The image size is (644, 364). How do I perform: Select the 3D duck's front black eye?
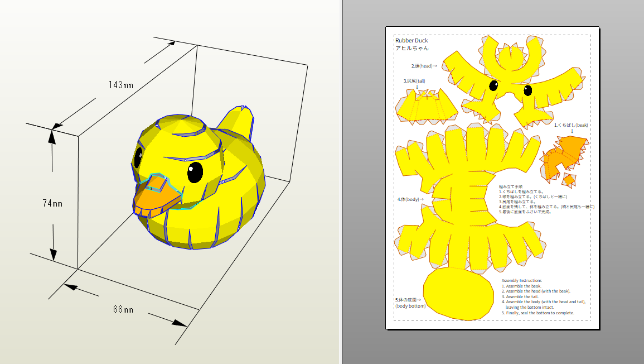click(x=195, y=173)
